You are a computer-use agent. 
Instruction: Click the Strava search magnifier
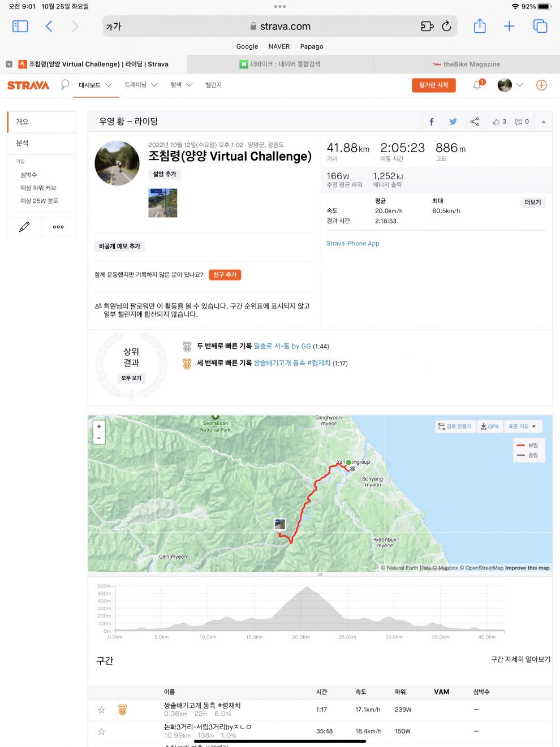coord(65,85)
